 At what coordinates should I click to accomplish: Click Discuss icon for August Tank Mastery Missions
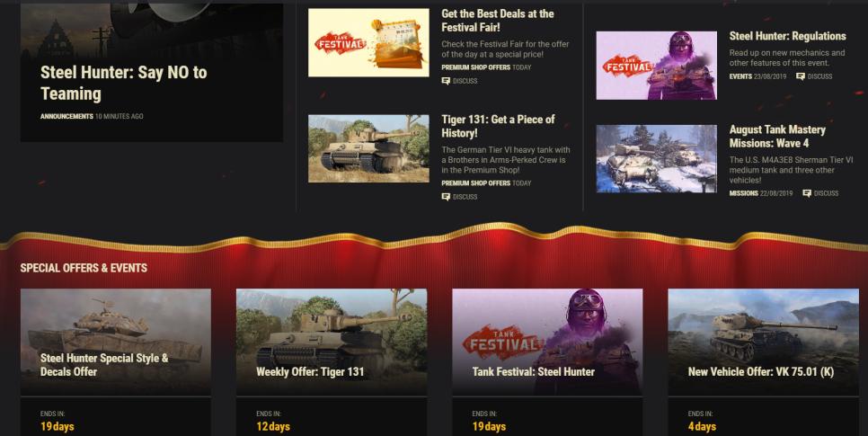pyautogui.click(x=807, y=193)
